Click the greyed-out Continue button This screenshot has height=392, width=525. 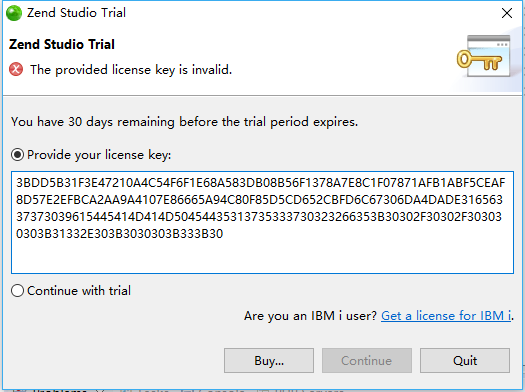[x=367, y=361]
